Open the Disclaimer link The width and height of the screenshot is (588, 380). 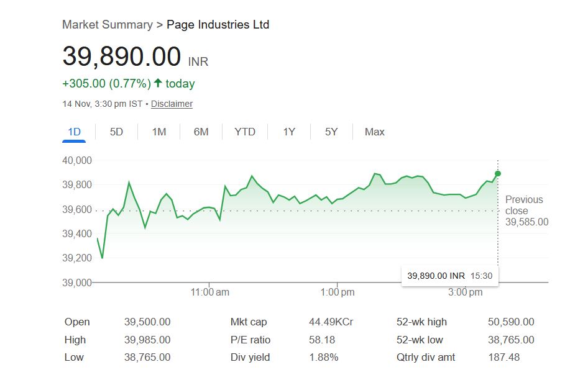(172, 104)
